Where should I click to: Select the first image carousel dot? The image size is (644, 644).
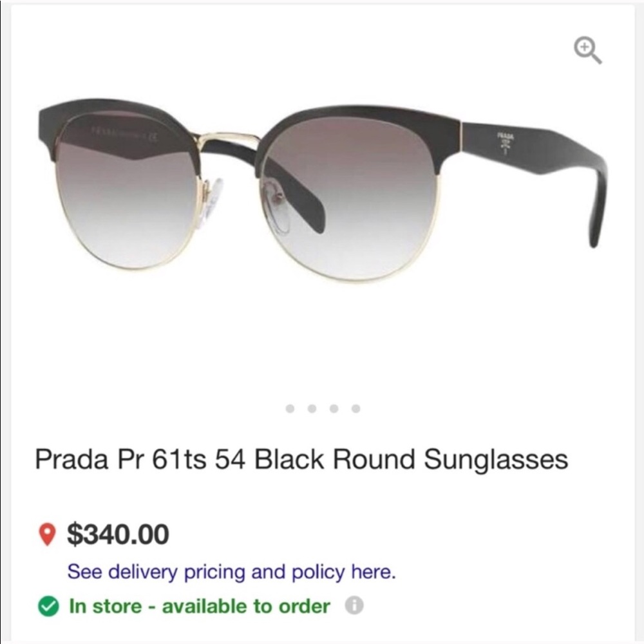point(290,407)
